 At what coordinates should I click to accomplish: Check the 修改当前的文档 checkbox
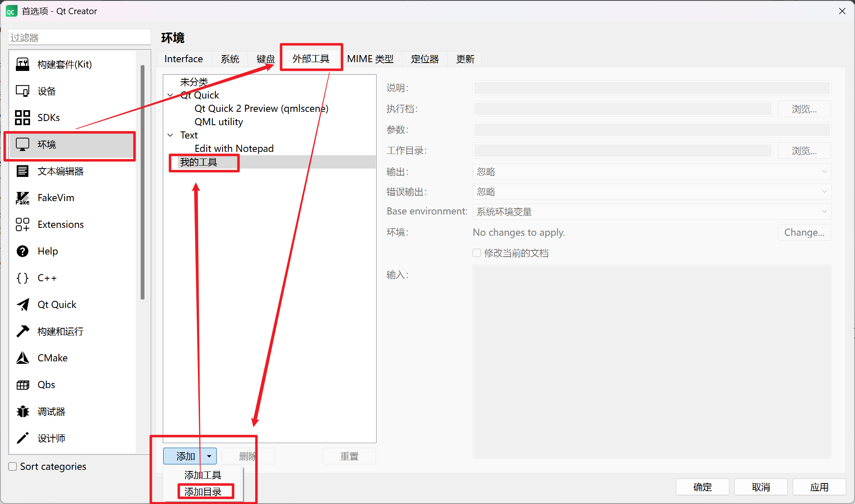coord(477,253)
